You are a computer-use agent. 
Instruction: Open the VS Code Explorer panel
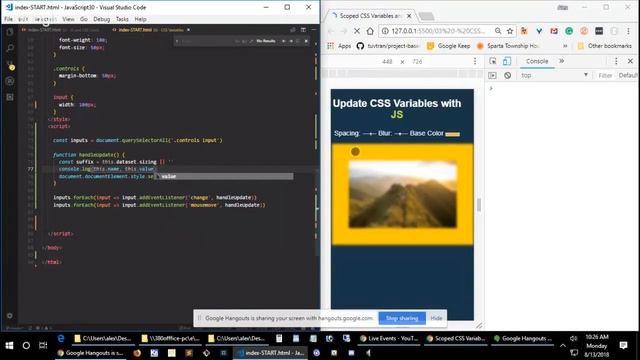(x=10, y=32)
